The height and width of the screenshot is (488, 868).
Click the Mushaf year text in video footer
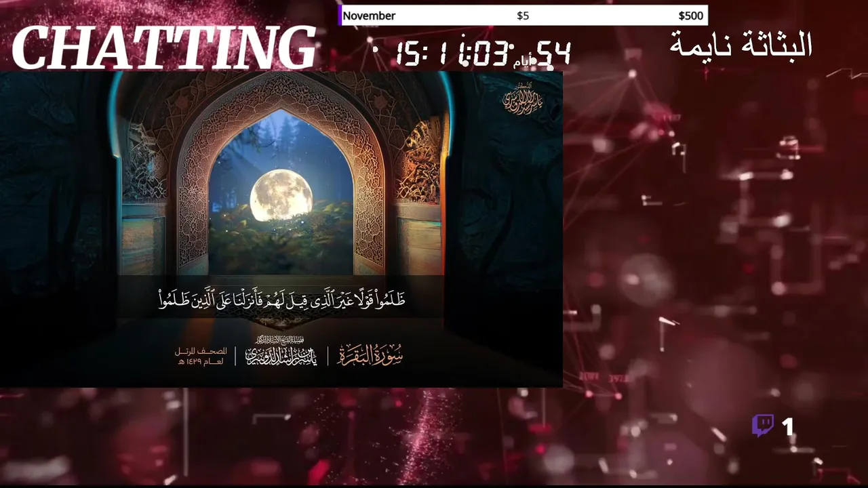[201, 357]
